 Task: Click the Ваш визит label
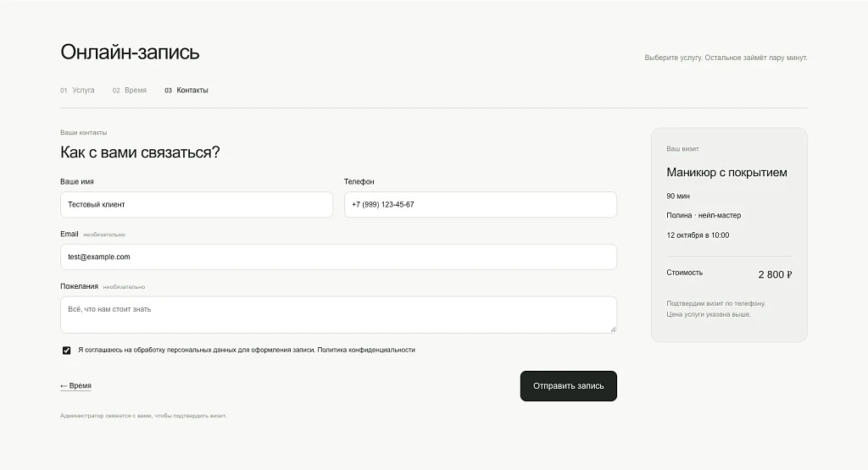click(682, 149)
